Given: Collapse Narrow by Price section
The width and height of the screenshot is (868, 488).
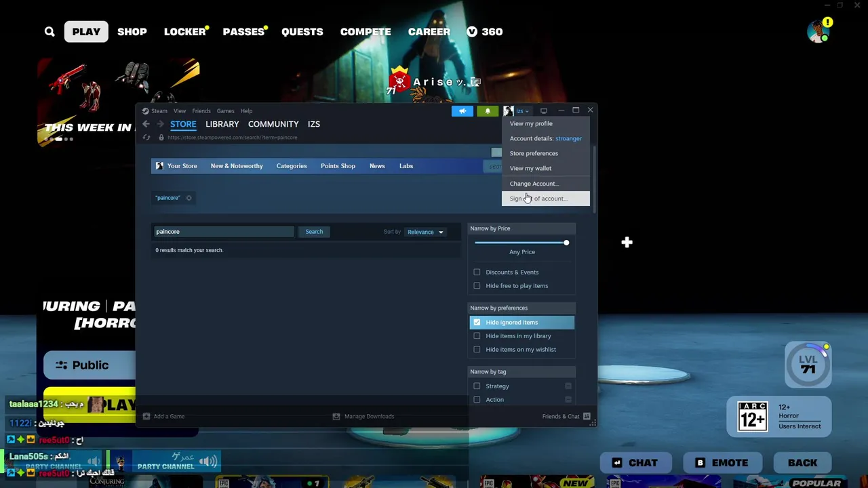Looking at the screenshot, I should 522,228.
